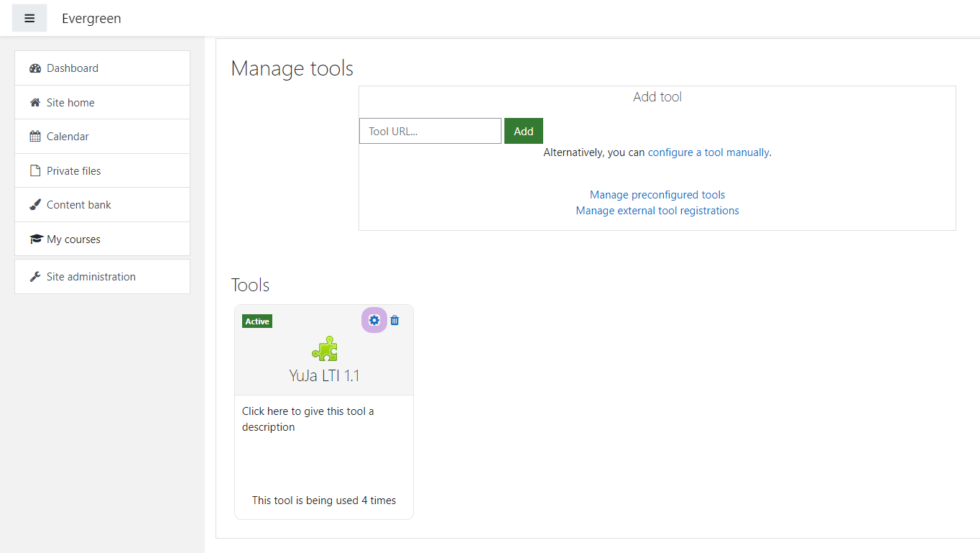Viewport: 980px width, 553px height.
Task: Open Calendar in sidebar
Action: [102, 136]
